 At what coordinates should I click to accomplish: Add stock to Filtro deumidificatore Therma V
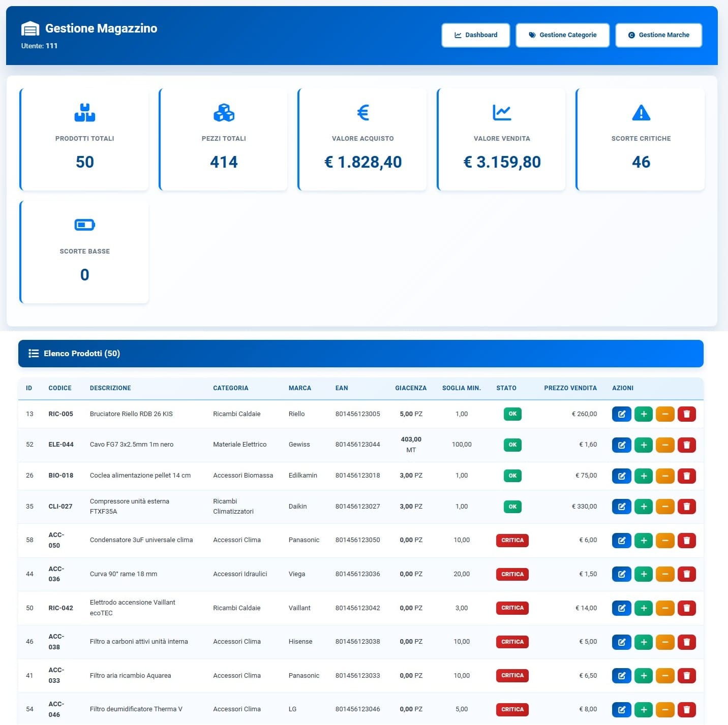click(x=643, y=710)
